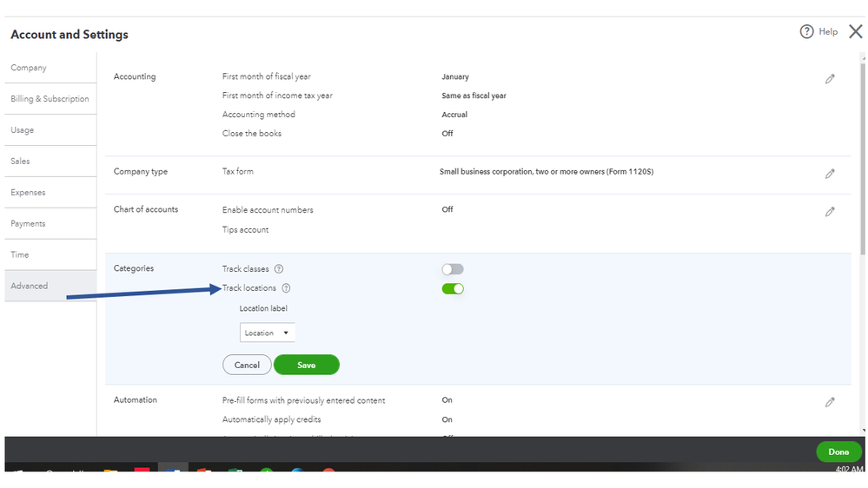Open the Payments settings tab
Image resolution: width=868 pixels, height=488 pixels.
(x=50, y=223)
